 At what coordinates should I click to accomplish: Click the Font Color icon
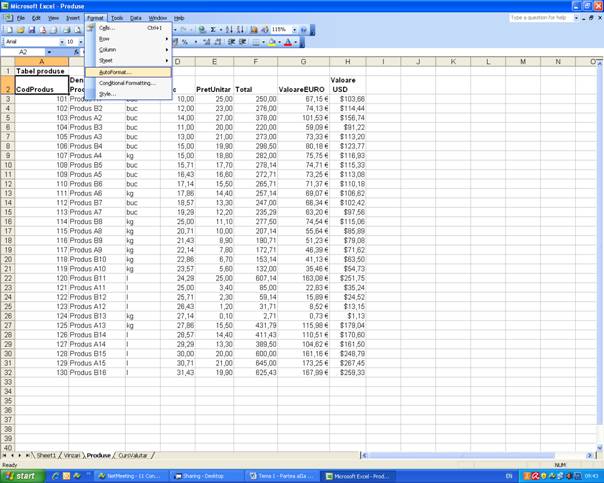(x=288, y=42)
